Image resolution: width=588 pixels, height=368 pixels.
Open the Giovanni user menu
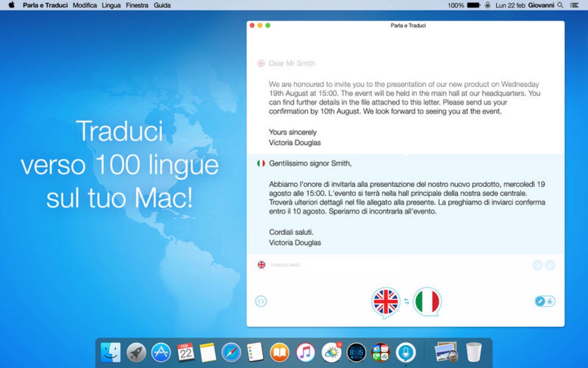[541, 5]
